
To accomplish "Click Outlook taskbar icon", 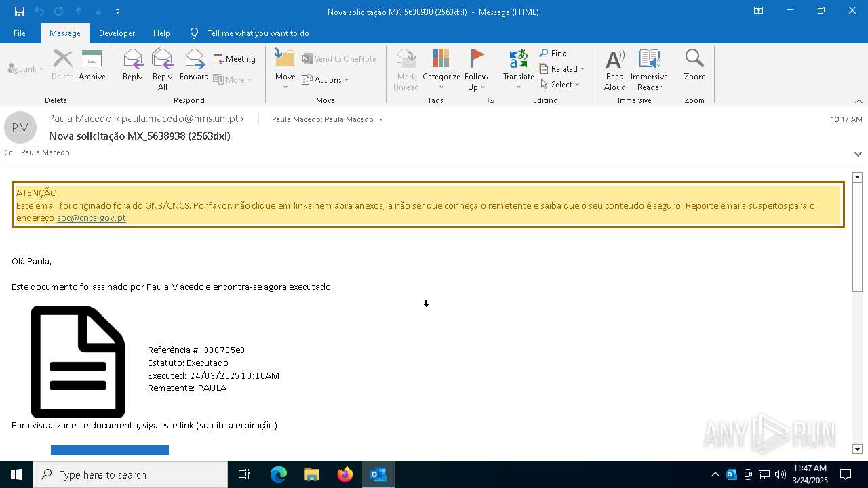I will coord(378,474).
